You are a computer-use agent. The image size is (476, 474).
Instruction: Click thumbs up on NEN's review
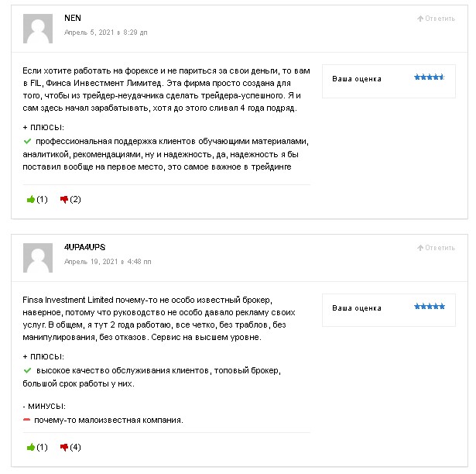click(x=31, y=199)
